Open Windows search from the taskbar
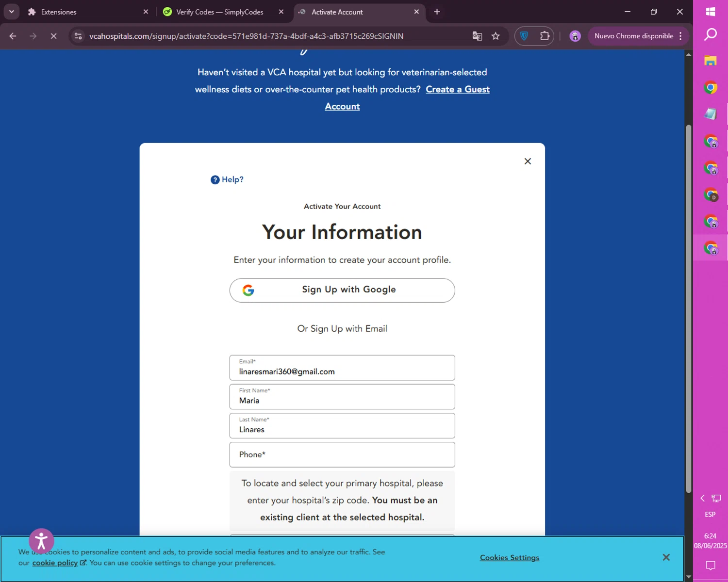The width and height of the screenshot is (728, 582). 711,34
